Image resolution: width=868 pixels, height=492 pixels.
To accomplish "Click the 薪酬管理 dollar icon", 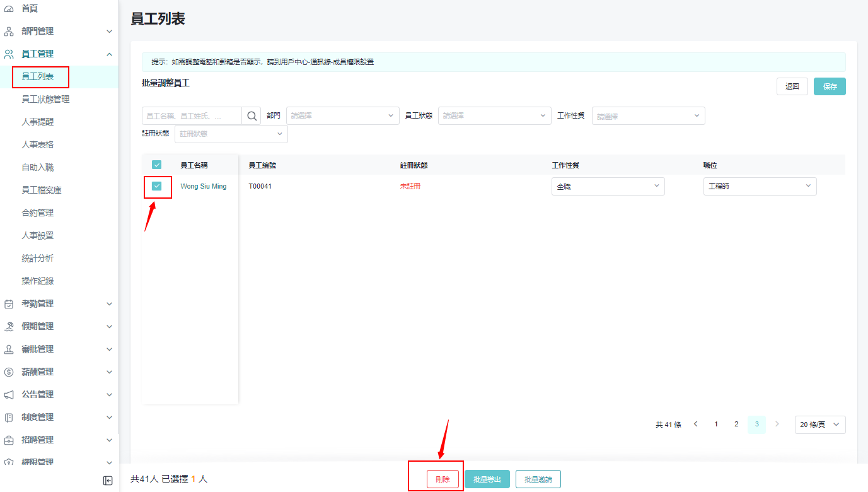I will 9,372.
